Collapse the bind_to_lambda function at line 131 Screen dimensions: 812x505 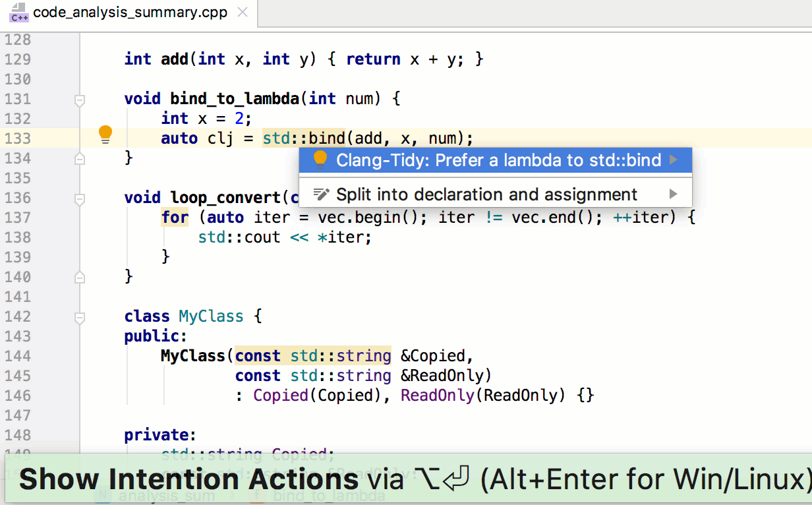pos(80,100)
